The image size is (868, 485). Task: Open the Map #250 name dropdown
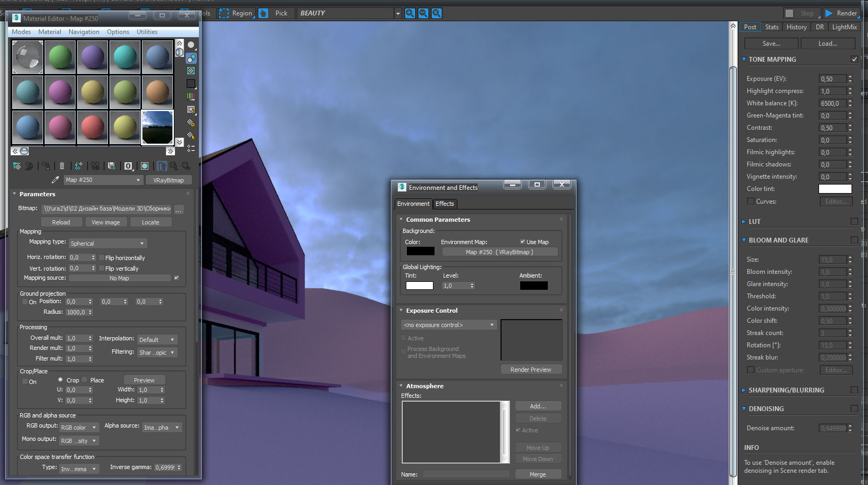103,180
